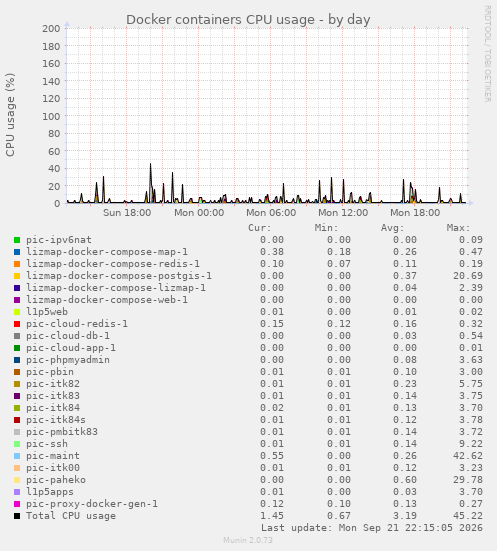Viewport: 497px width, 551px height.
Task: Click the Mon 00:00 time axis label
Action: click(199, 213)
